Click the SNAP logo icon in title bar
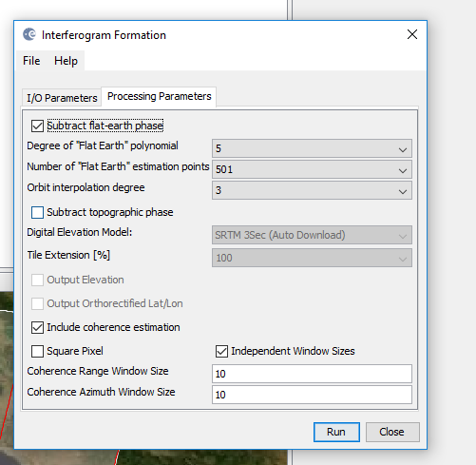This screenshot has width=476, height=465. (29, 34)
